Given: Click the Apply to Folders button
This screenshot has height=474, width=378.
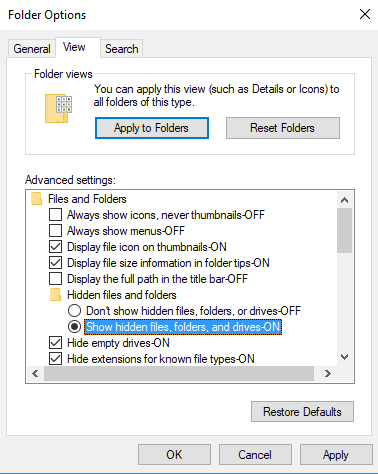Looking at the screenshot, I should point(152,128).
